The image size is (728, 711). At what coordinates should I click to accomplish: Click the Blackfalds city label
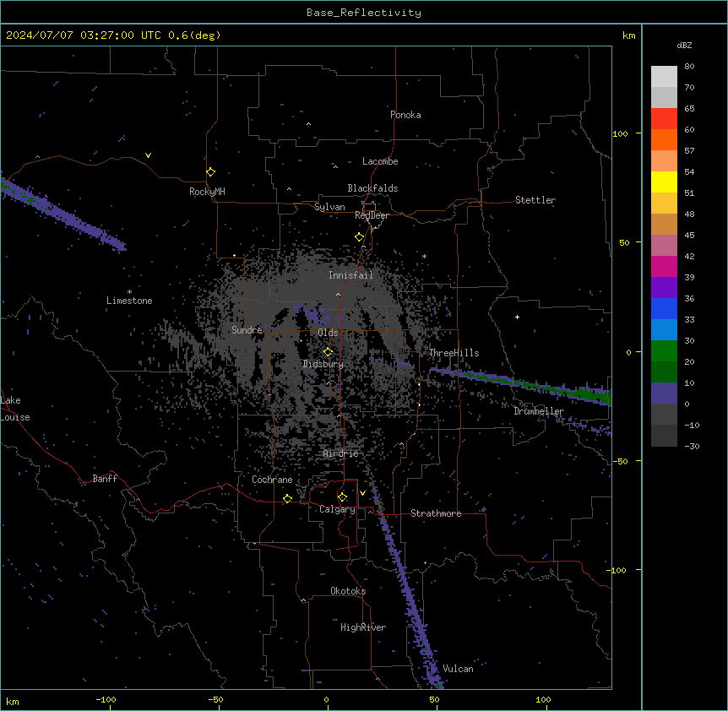click(x=372, y=188)
